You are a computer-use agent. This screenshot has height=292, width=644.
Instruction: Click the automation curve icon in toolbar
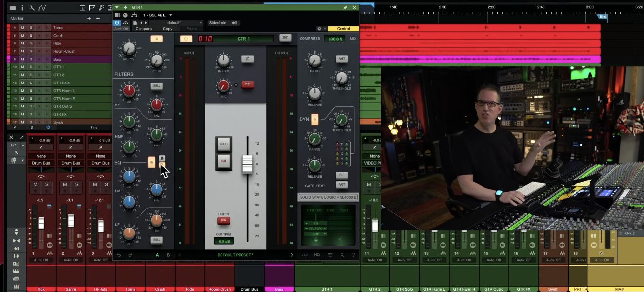42,8
